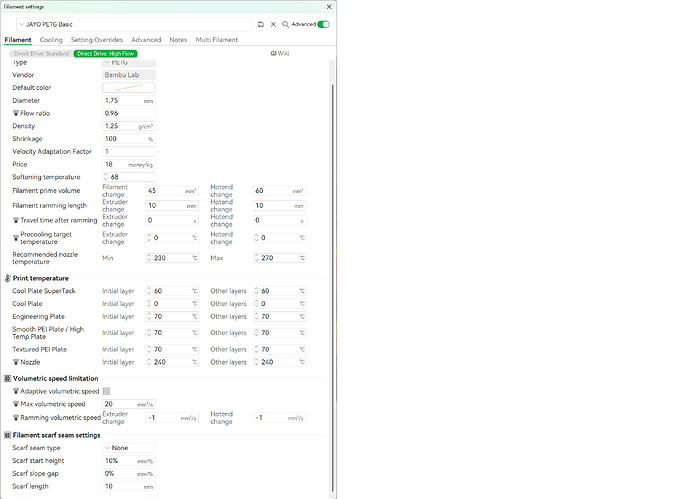Click the Volumetric speed limitation section icon
683x499 pixels.
coord(7,378)
